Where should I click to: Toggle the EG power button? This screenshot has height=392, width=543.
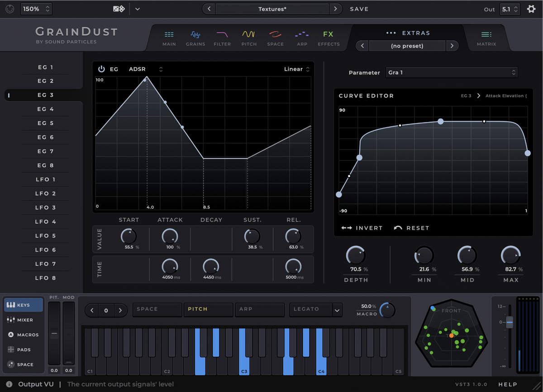point(100,69)
